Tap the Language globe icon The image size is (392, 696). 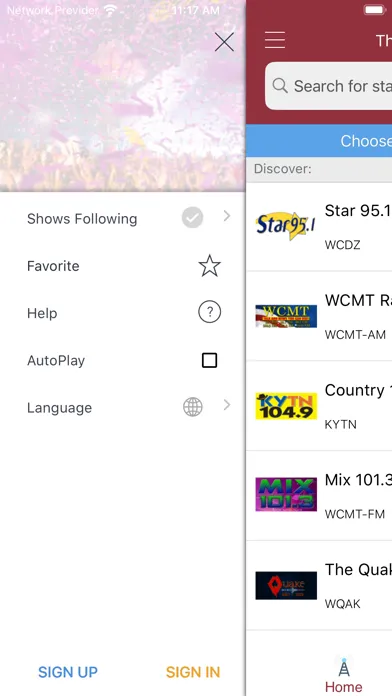tap(193, 407)
